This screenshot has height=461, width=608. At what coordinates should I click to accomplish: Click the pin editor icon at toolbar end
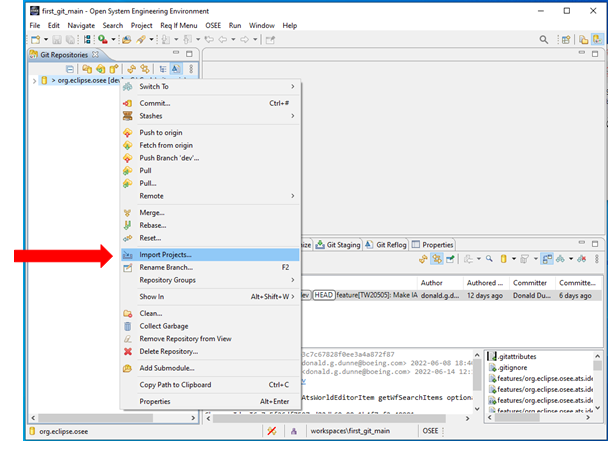click(x=270, y=40)
